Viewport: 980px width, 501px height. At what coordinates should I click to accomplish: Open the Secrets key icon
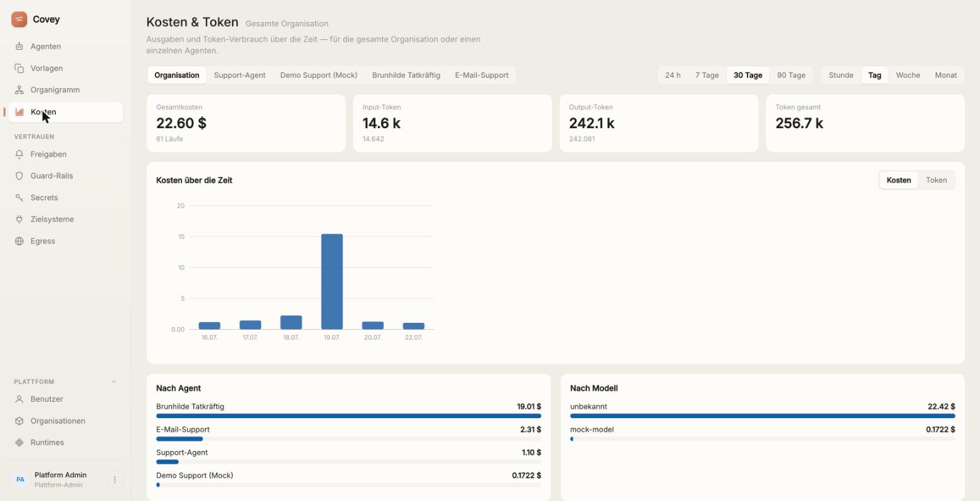[19, 198]
